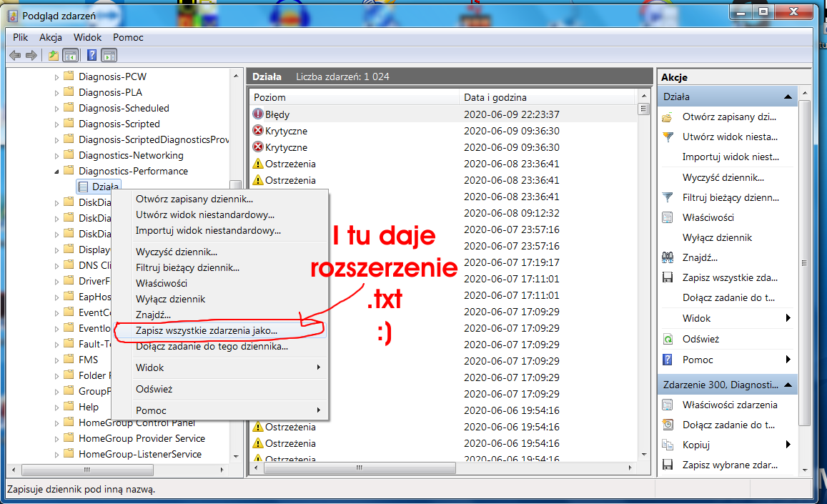Open the Pomoc menu in the menu bar
827x504 pixels.
(128, 37)
